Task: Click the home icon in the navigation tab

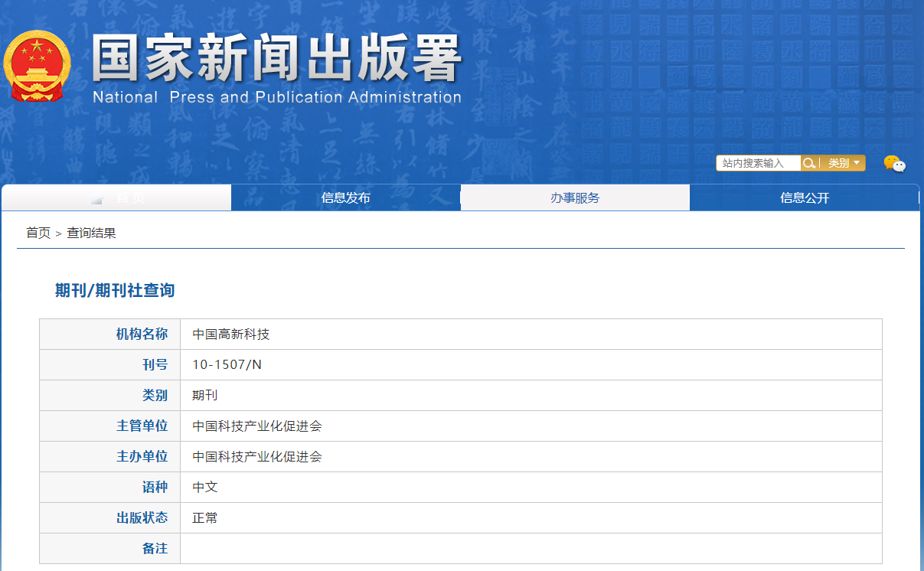Action: click(x=97, y=198)
